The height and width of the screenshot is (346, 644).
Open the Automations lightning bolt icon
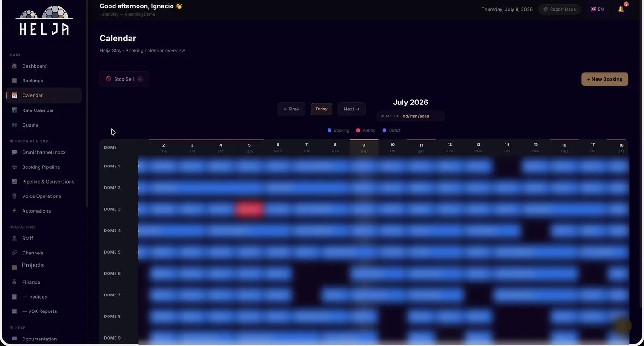(x=14, y=211)
